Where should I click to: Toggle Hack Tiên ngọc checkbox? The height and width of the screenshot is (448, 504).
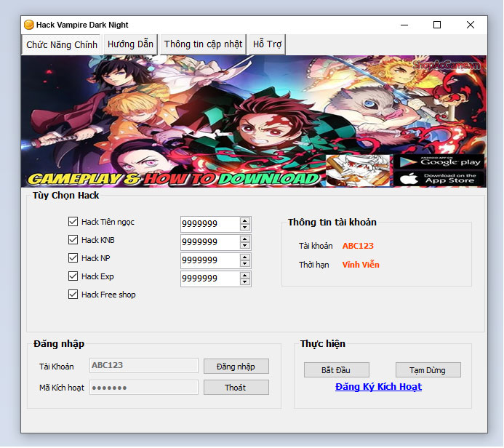point(73,222)
